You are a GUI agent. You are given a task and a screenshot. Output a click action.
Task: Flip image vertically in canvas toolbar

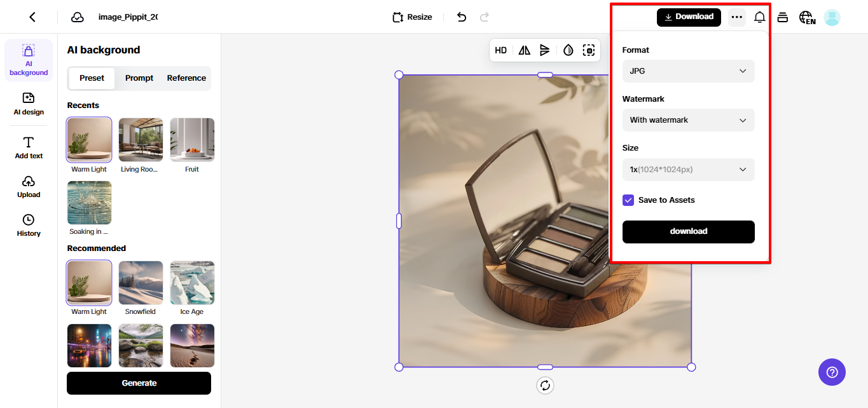coord(544,50)
